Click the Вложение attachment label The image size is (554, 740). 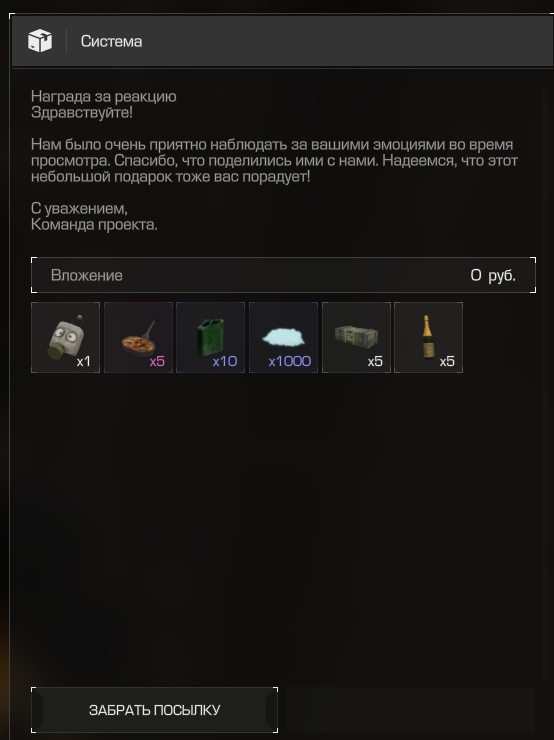pos(87,275)
